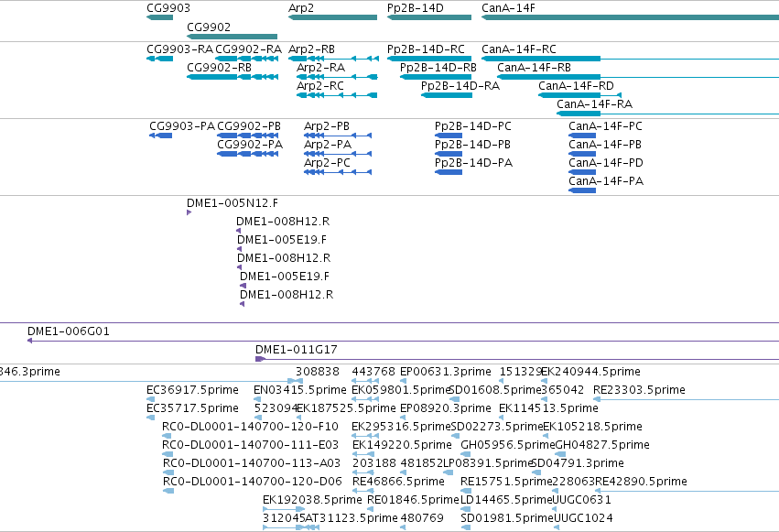The image size is (779, 532).
Task: Select the Arp2-RB transcript
Action: (x=333, y=59)
